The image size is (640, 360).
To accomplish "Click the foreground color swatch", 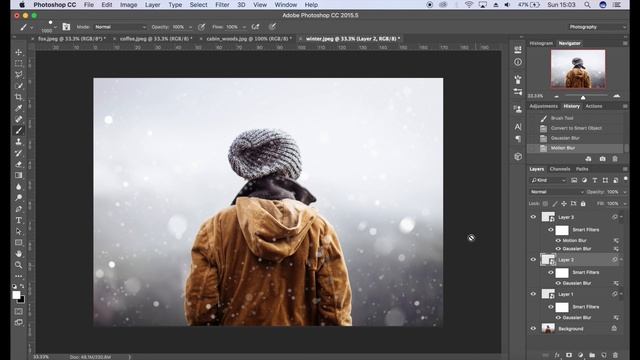I will pyautogui.click(x=16, y=295).
